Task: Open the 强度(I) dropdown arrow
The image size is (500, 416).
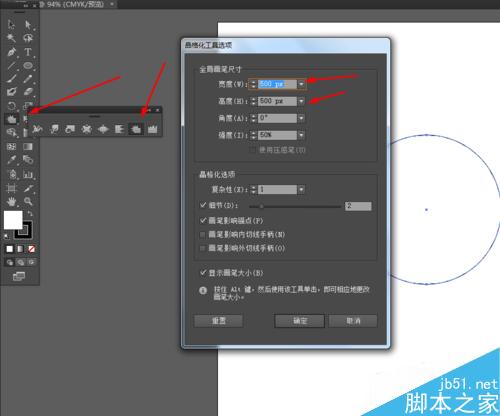Action: point(301,135)
